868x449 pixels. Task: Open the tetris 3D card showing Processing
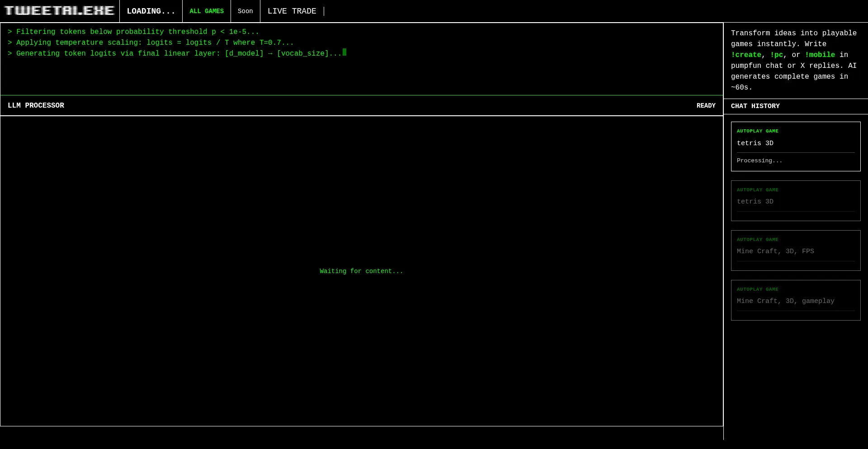(795, 143)
